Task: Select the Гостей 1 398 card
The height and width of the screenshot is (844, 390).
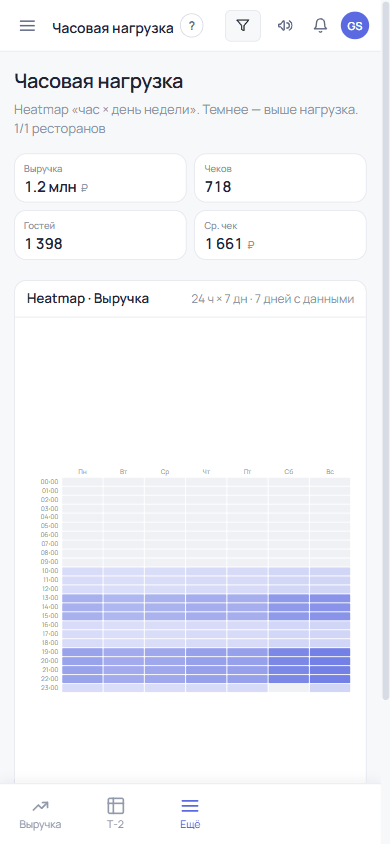Action: coord(101,235)
